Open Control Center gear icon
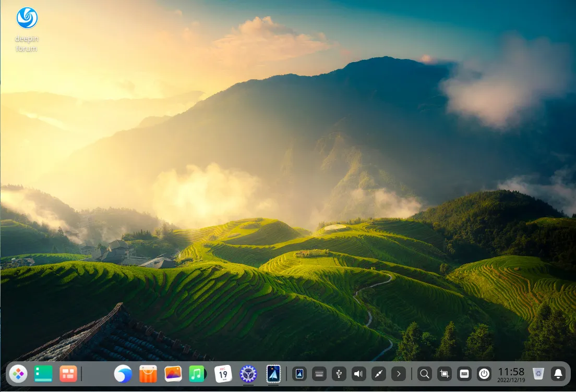 pos(248,374)
